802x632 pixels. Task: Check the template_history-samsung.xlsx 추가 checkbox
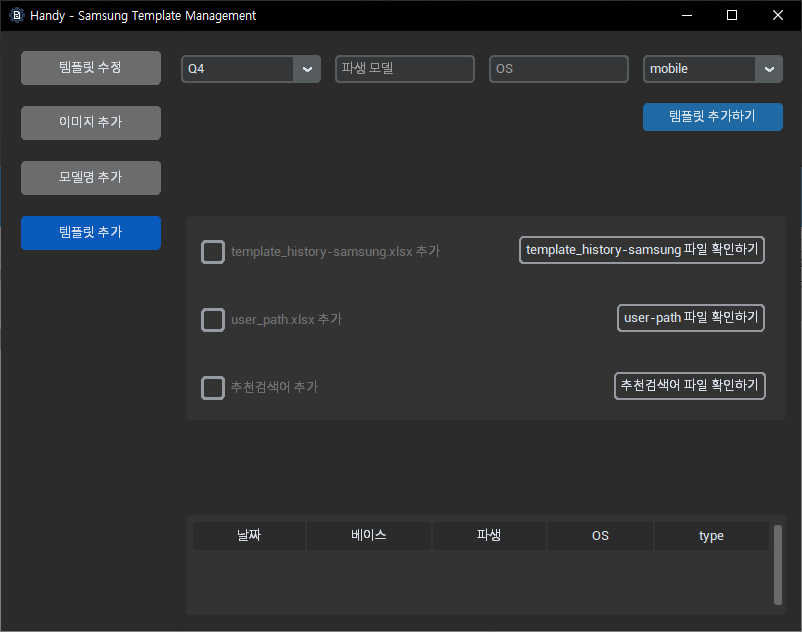pos(213,252)
